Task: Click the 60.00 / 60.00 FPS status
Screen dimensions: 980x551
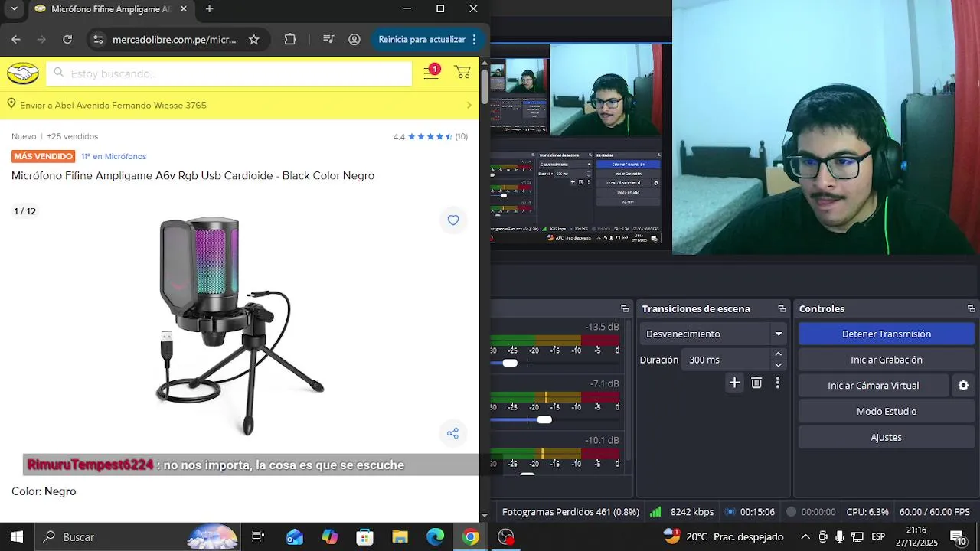Action: [x=935, y=512]
